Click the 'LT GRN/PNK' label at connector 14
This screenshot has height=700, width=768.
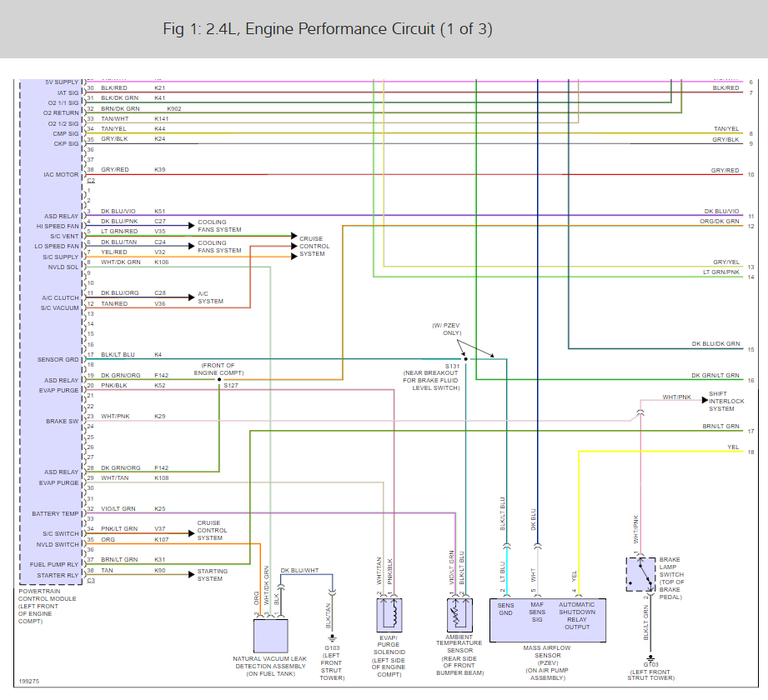721,272
